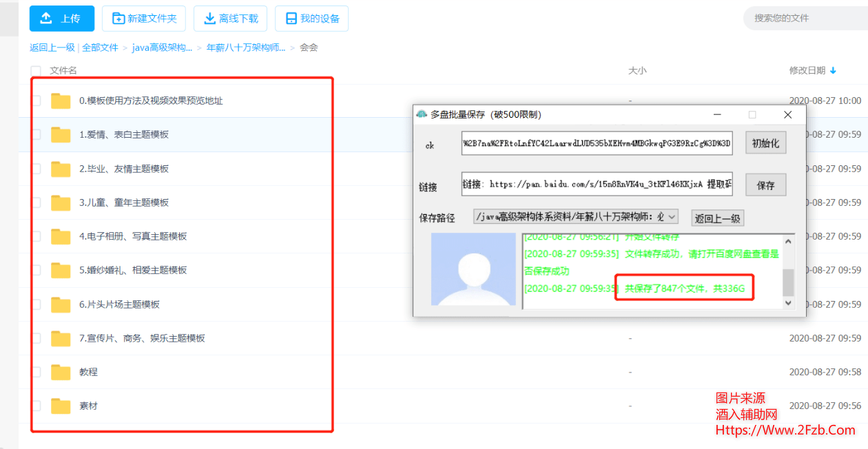Click the user avatar image in the dialog
This screenshot has height=449, width=868.
pyautogui.click(x=473, y=269)
